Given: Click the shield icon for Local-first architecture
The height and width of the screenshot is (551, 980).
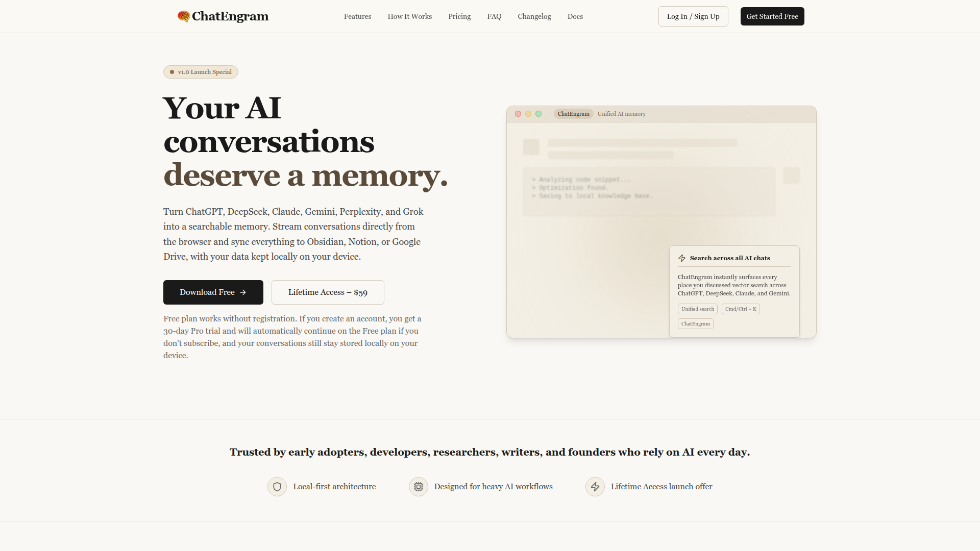Looking at the screenshot, I should click(x=277, y=487).
